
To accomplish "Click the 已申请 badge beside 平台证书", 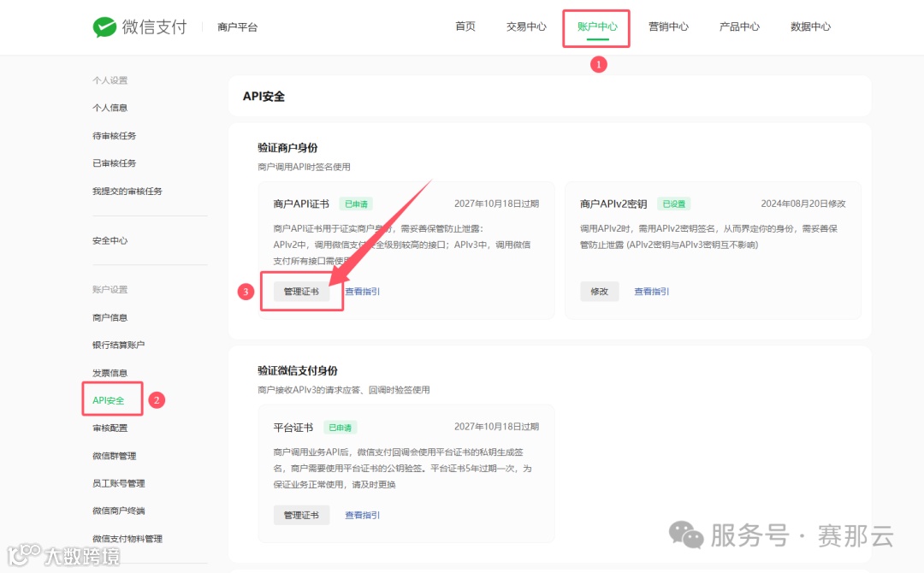I will (x=340, y=428).
